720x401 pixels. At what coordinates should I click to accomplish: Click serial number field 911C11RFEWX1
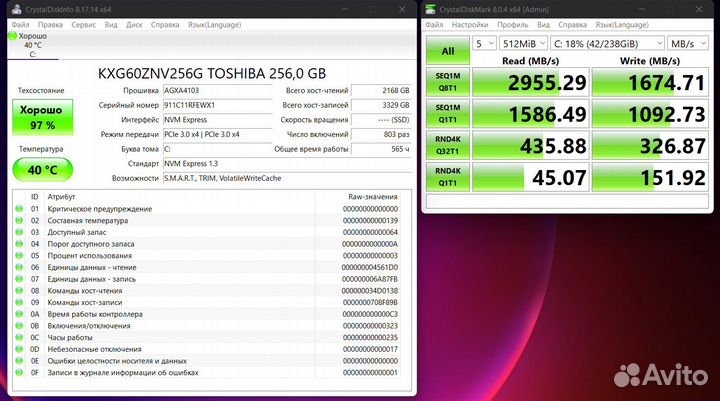[218, 105]
